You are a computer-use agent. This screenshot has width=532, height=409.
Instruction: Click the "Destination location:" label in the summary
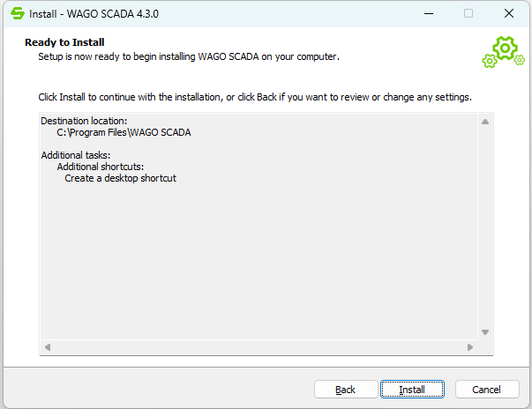pos(84,121)
